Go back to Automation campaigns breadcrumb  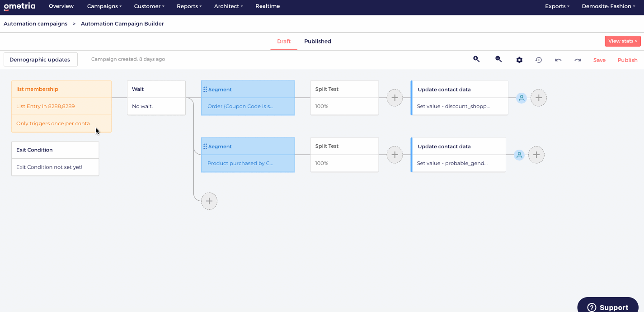[x=35, y=24]
